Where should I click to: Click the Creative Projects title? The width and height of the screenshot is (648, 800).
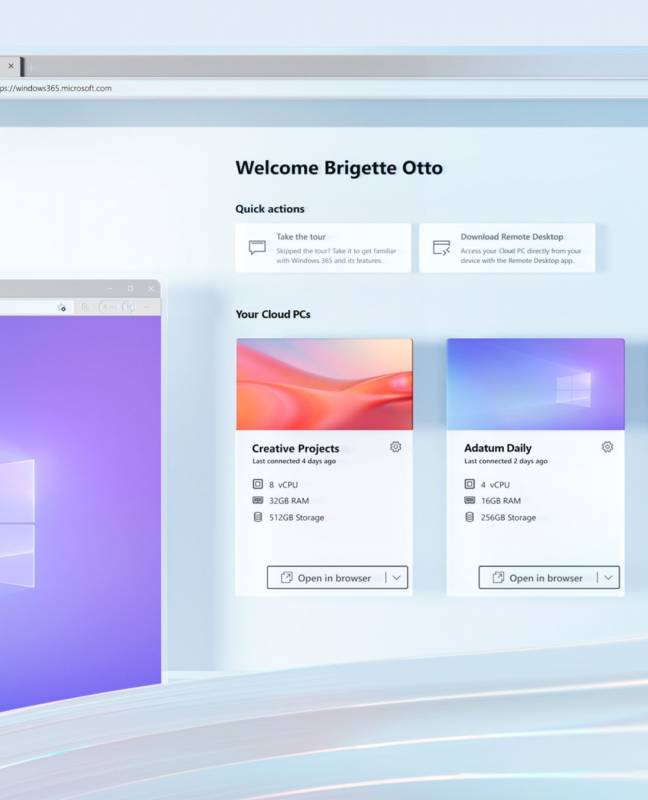click(x=295, y=448)
